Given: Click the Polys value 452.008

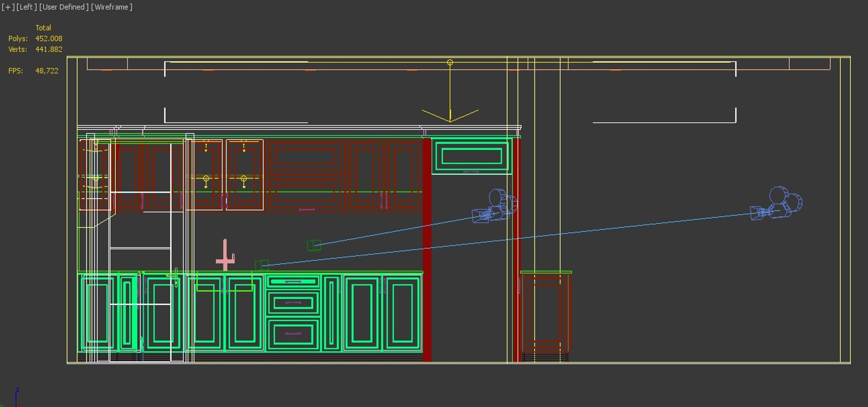Looking at the screenshot, I should [49, 39].
